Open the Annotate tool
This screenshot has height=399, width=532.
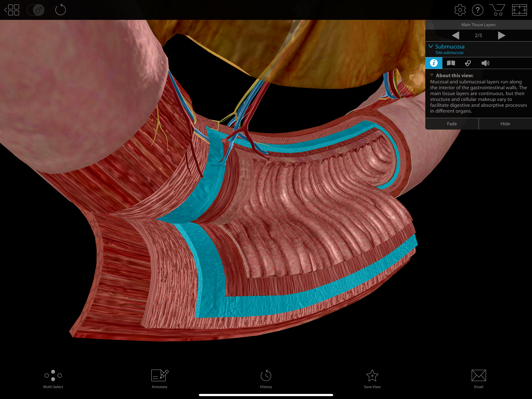coord(159,379)
